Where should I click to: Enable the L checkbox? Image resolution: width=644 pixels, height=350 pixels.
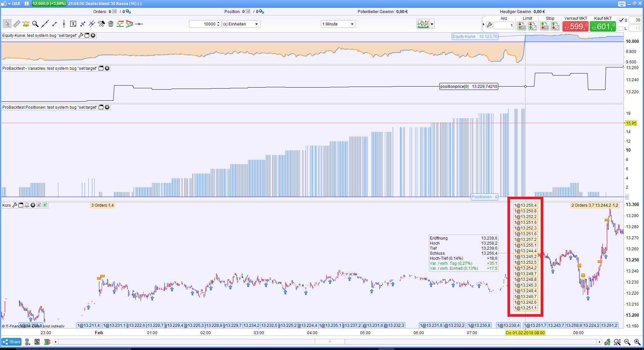(x=621, y=29)
